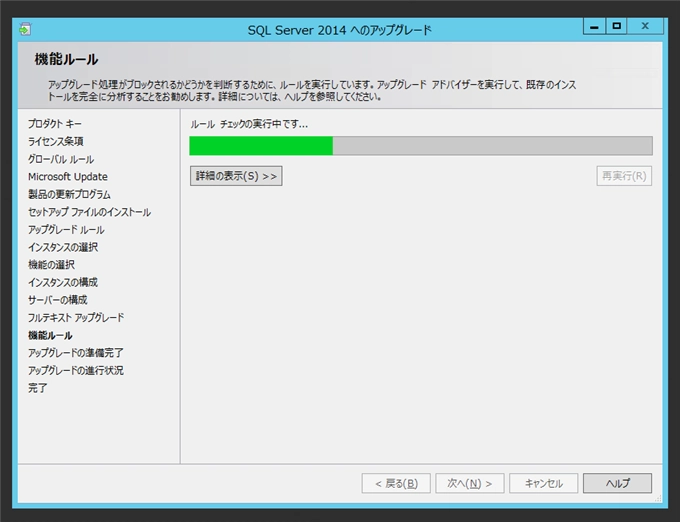Minimize the upgrade wizard window
The width and height of the screenshot is (680, 522).
(595, 26)
